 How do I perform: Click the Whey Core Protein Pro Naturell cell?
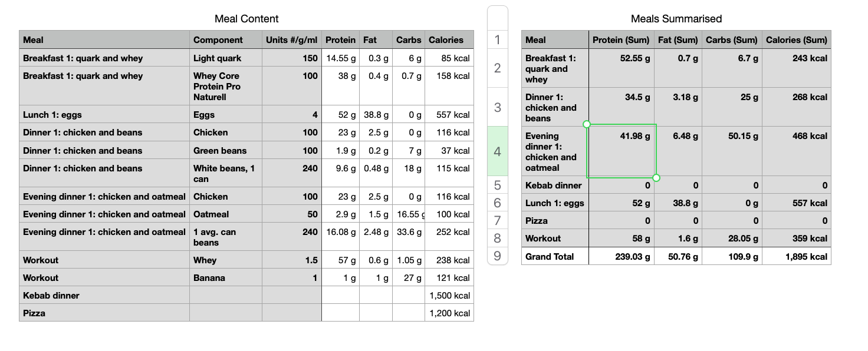coord(226,87)
